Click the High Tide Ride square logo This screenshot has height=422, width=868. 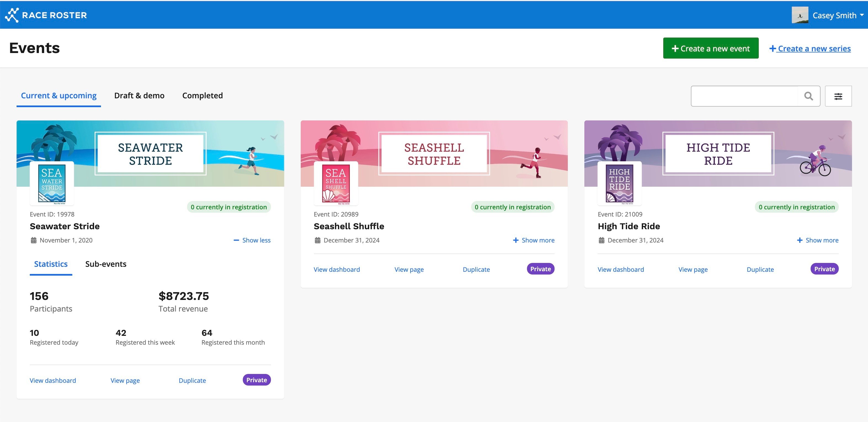click(619, 183)
